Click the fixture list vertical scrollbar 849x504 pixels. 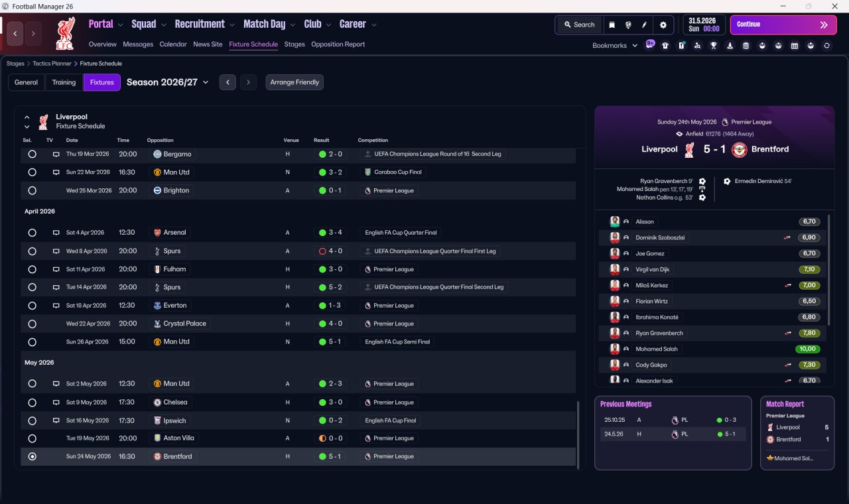click(x=578, y=434)
